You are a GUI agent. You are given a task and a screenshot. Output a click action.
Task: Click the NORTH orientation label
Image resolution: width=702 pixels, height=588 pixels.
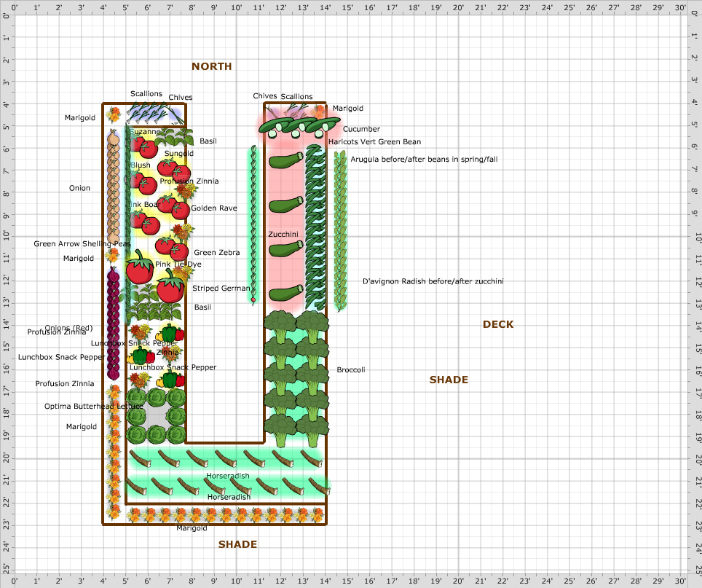tap(211, 66)
